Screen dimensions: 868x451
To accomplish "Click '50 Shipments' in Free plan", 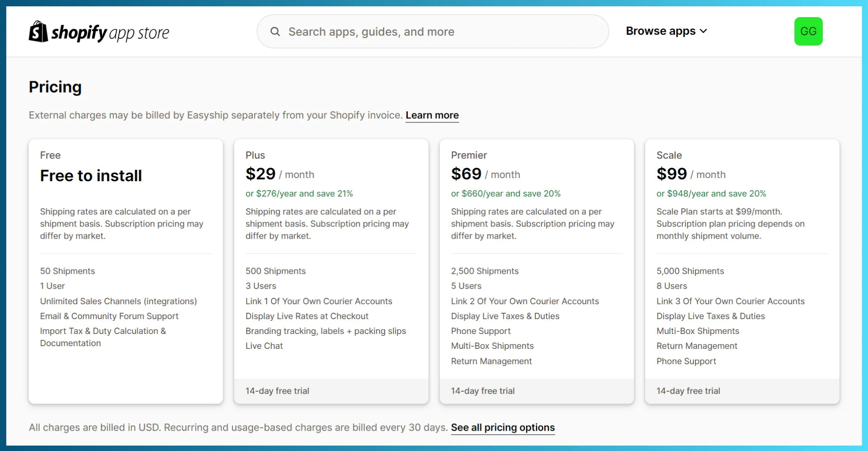I will (x=67, y=271).
